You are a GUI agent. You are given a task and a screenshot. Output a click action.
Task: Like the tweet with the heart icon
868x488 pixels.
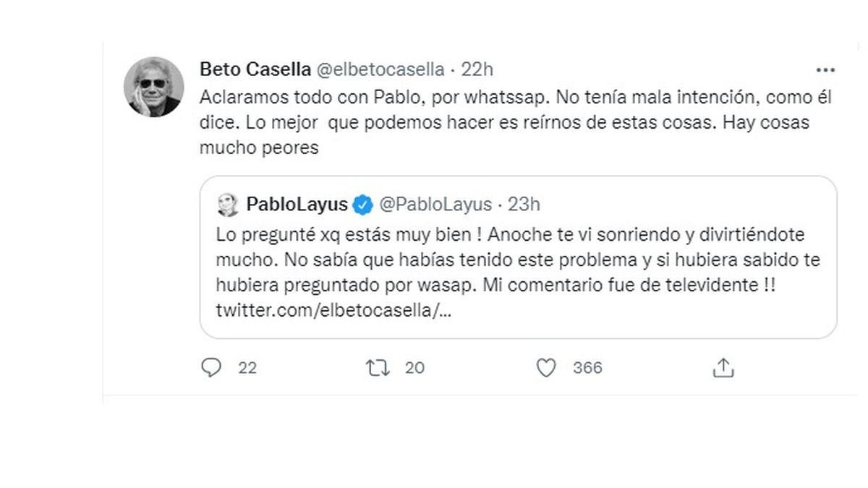(546, 368)
